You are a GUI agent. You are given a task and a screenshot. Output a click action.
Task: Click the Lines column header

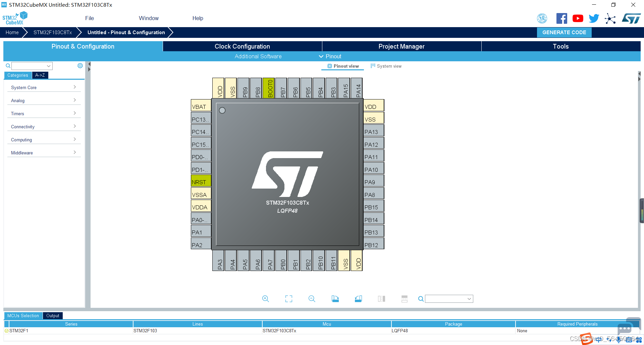(x=198, y=324)
